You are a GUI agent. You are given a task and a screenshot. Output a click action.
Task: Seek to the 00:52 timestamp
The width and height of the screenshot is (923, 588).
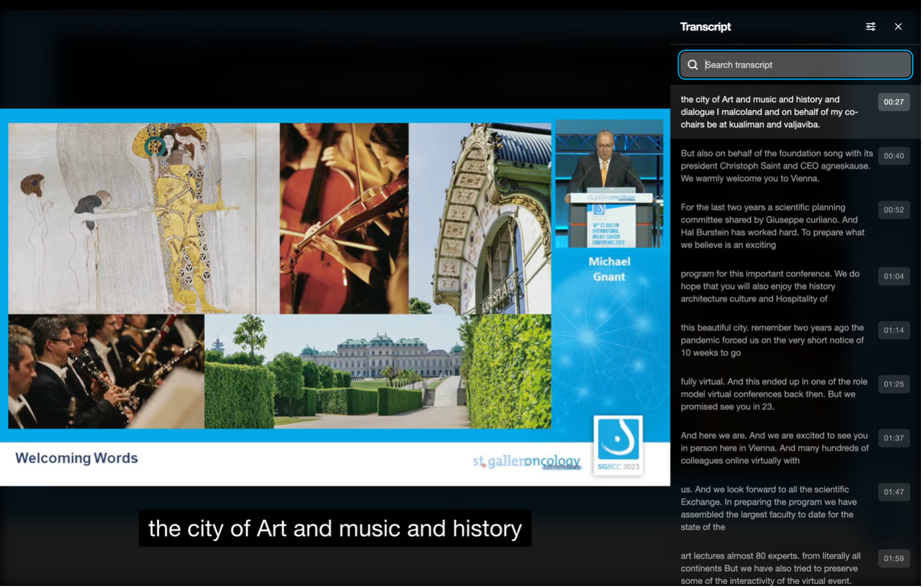click(x=893, y=210)
